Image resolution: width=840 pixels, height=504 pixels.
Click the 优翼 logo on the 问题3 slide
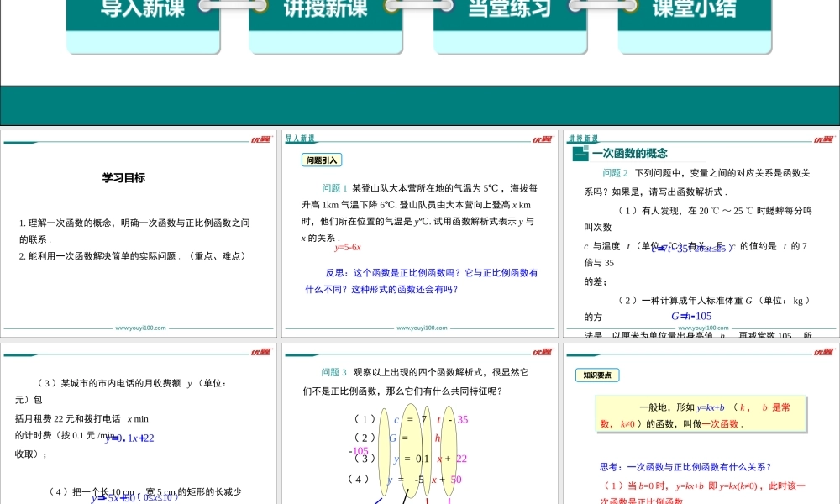(542, 353)
